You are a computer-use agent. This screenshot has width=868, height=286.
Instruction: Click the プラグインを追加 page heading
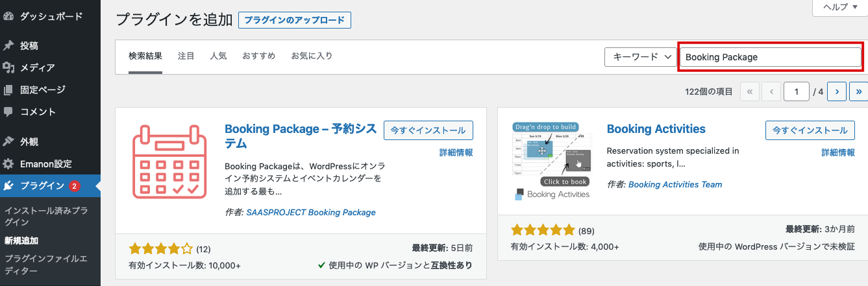174,20
